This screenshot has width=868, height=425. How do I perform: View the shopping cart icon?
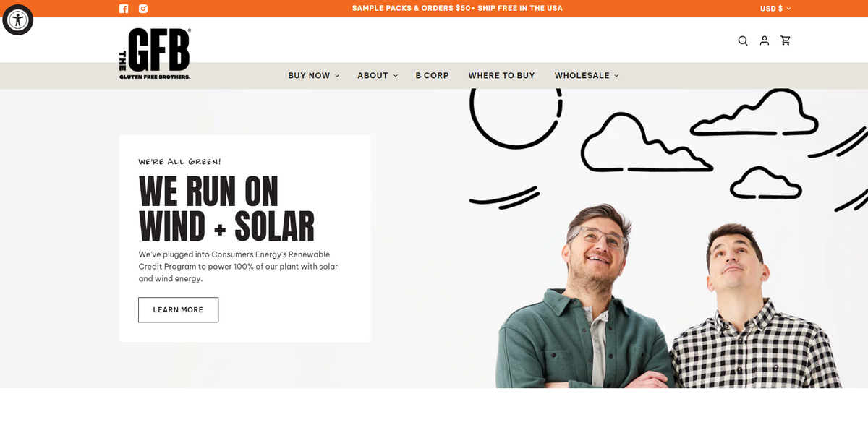[x=786, y=40]
